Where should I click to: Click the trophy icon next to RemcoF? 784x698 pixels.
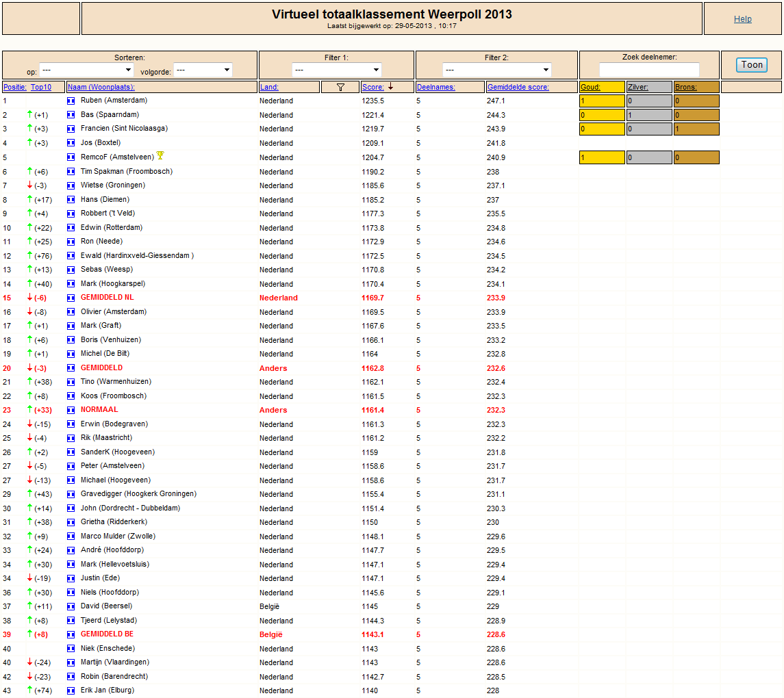[160, 155]
